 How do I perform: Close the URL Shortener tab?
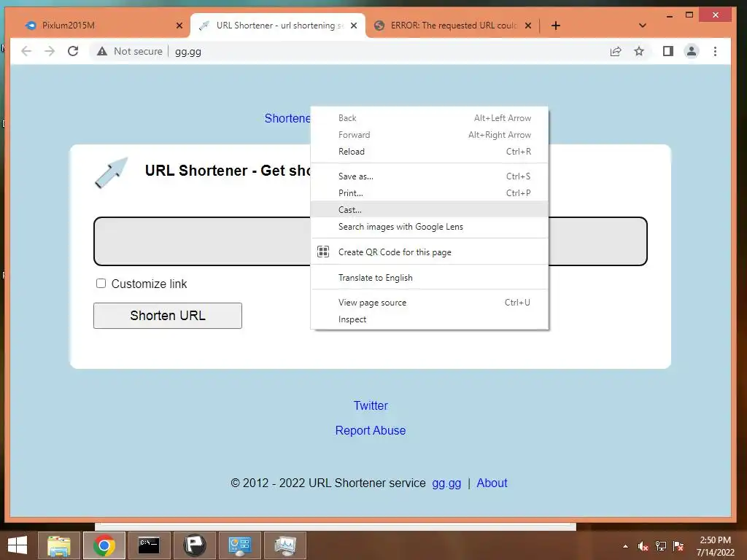point(354,26)
